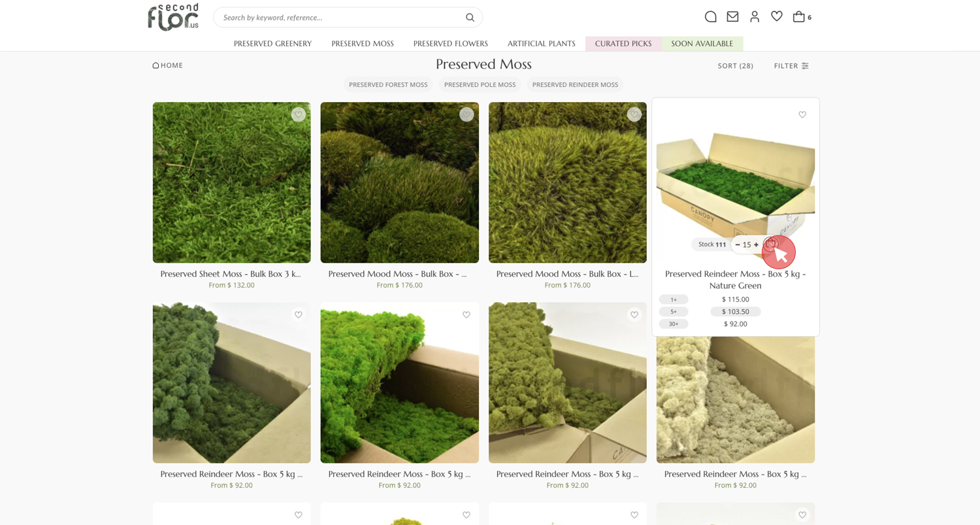
Task: Open 'Preserved Reindeer Moss - Box 5 kg - Nature Green' title
Action: tap(736, 280)
